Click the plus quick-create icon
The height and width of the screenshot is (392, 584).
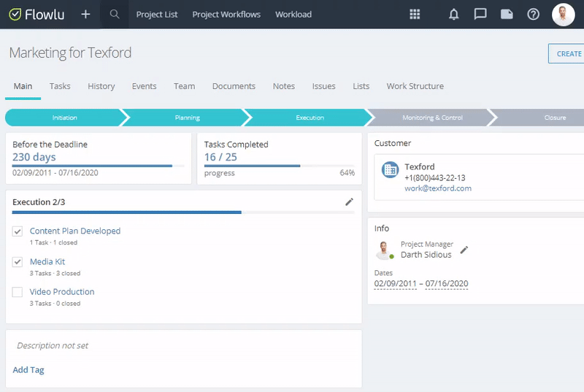tap(85, 14)
